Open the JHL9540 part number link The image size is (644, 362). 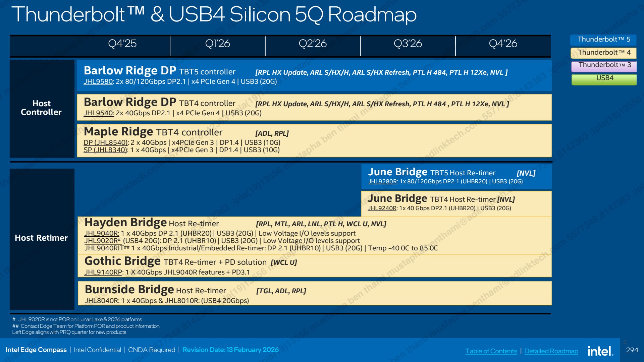(x=99, y=113)
